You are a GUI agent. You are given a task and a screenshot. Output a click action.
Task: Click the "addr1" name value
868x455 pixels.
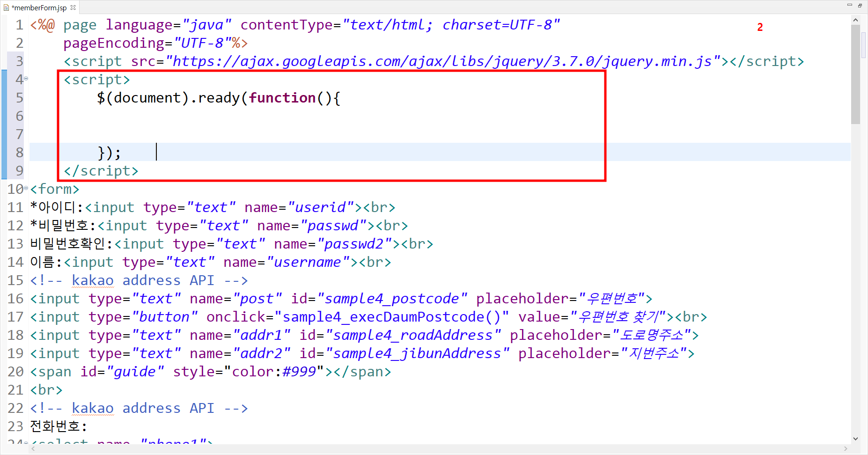(262, 335)
